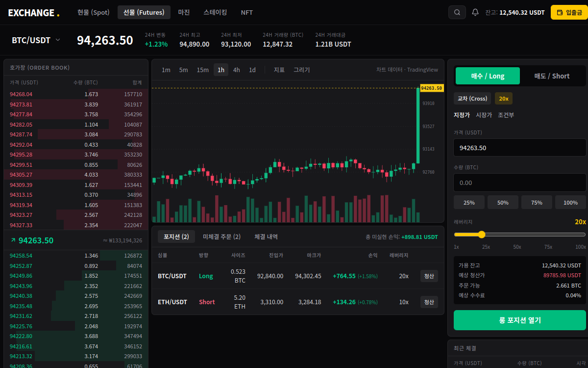Image resolution: width=588 pixels, height=368 pixels.
Task: Click the 입출금 deposit button
Action: [569, 12]
